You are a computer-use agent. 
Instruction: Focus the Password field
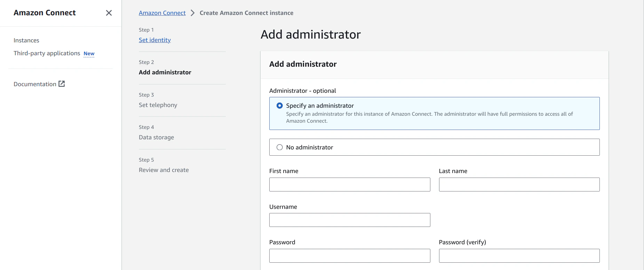point(350,256)
